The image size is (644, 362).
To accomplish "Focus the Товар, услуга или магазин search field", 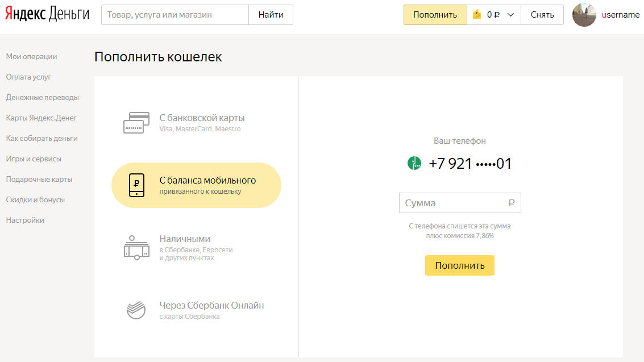I will [x=175, y=15].
